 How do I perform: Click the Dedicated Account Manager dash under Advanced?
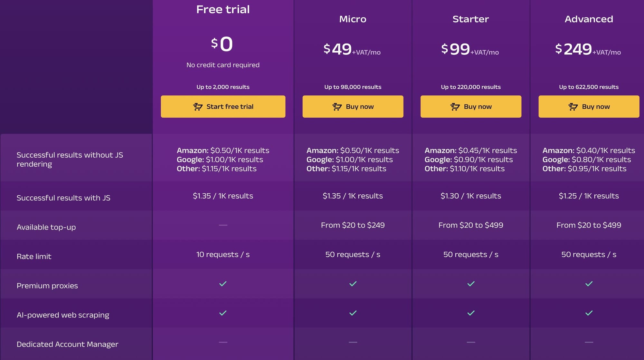pyautogui.click(x=589, y=342)
